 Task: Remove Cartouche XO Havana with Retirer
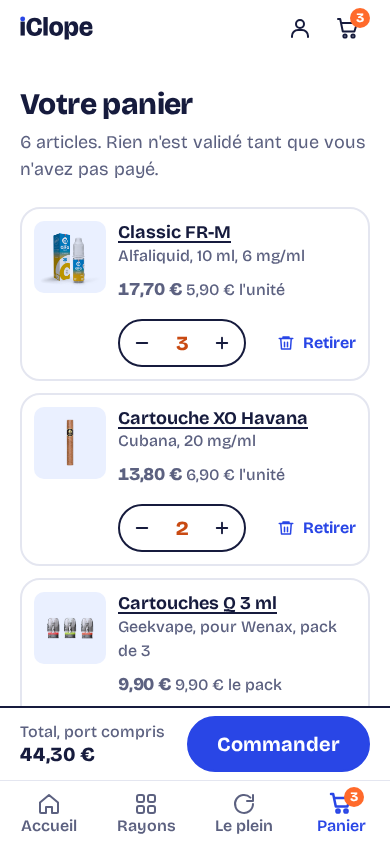[317, 528]
